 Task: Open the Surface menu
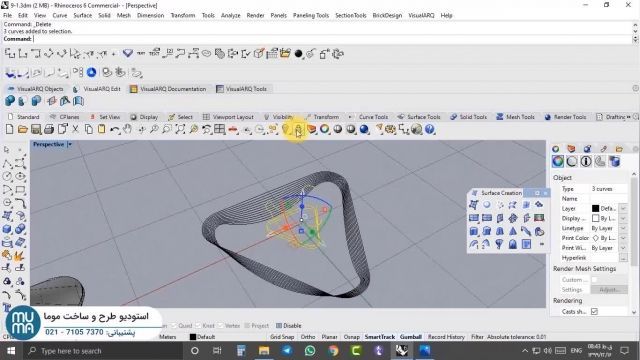coord(82,15)
